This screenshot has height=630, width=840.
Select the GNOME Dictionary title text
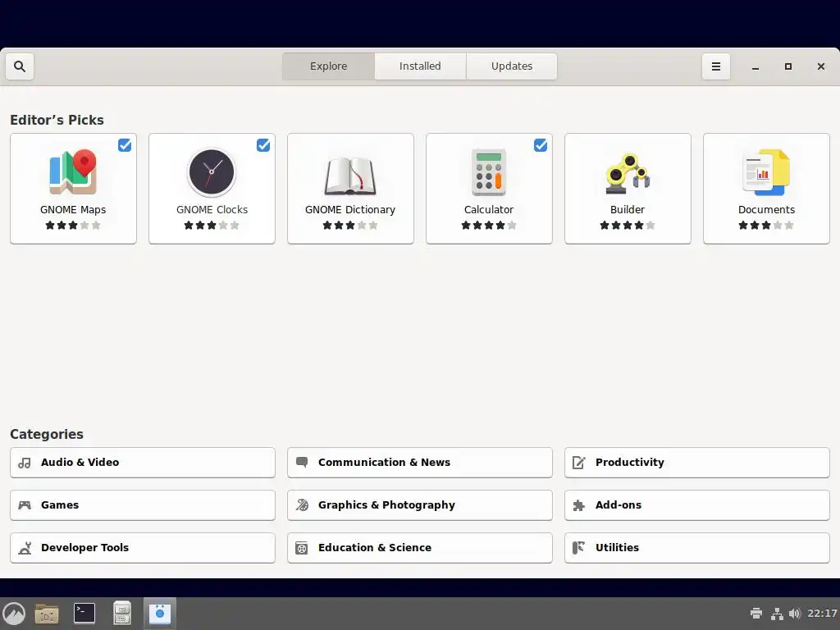click(350, 209)
